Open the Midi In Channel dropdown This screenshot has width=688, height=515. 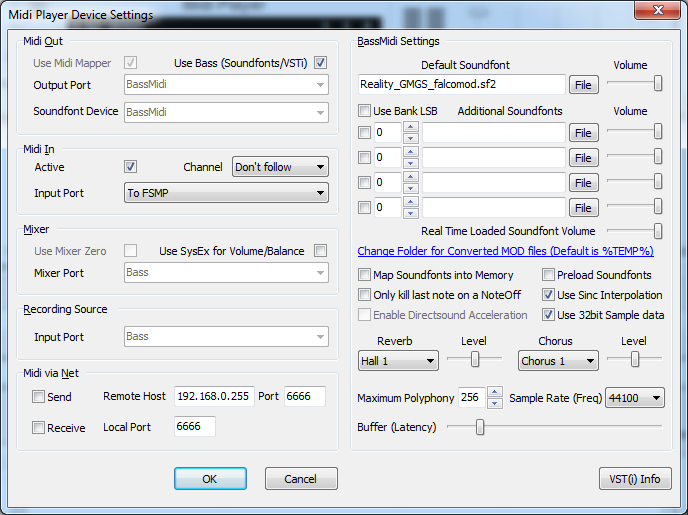280,167
